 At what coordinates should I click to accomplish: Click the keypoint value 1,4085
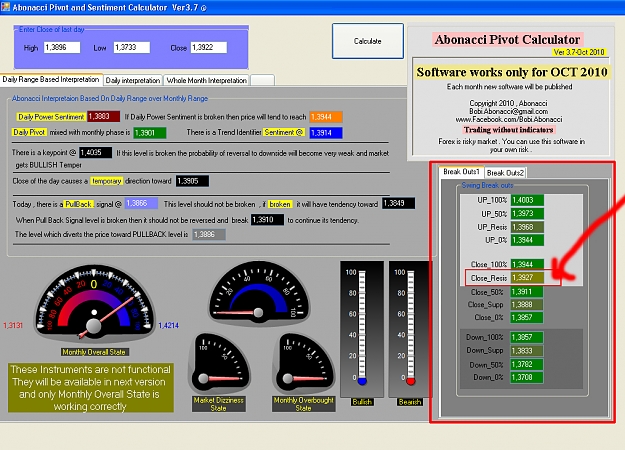click(95, 152)
